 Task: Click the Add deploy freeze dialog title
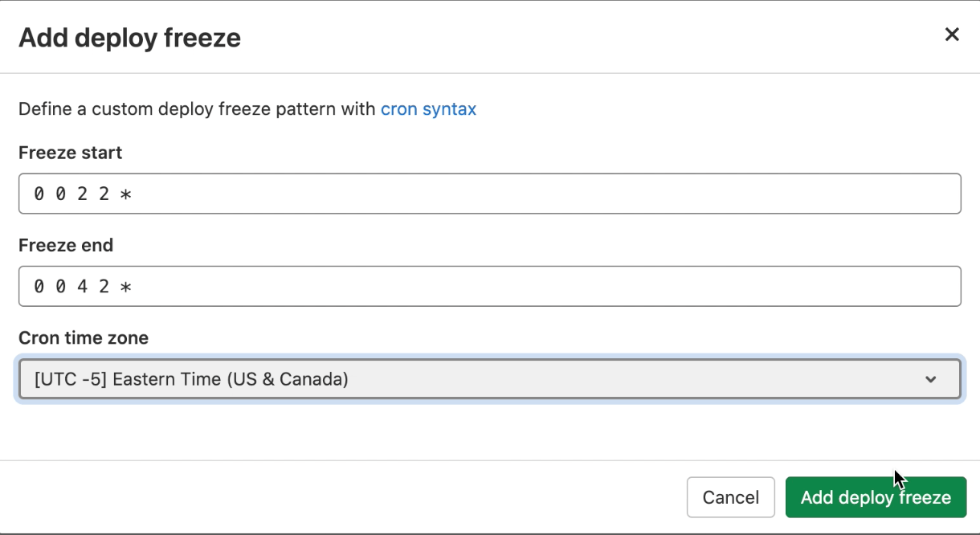click(129, 37)
